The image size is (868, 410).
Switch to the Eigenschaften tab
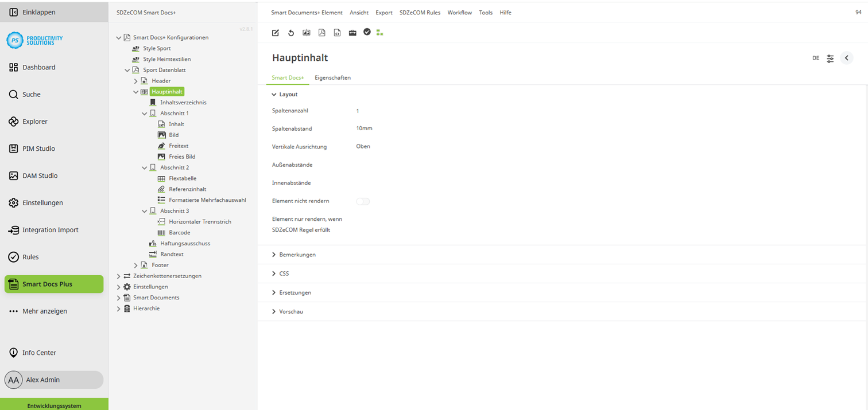333,77
